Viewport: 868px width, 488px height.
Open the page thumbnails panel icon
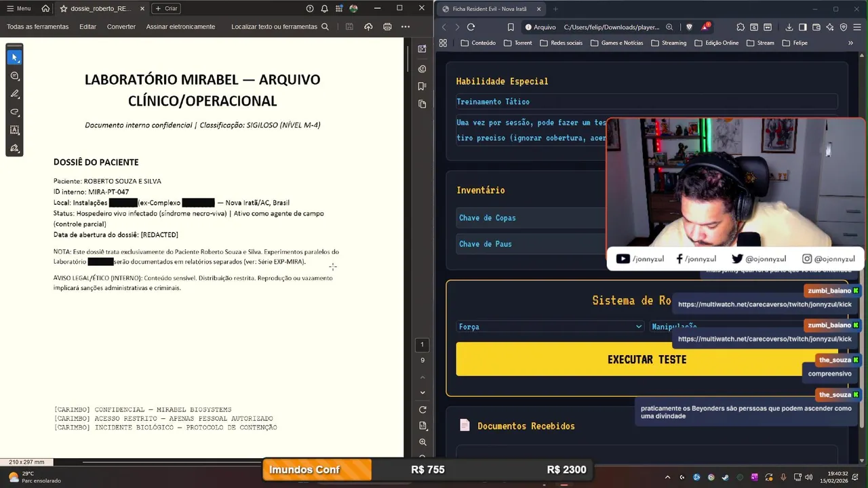pyautogui.click(x=422, y=104)
